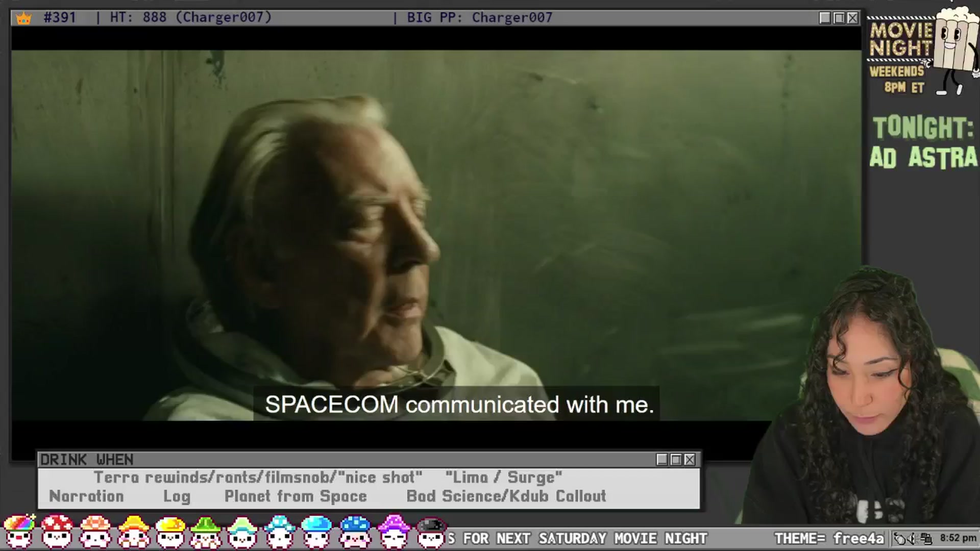Viewport: 980px width, 551px height.
Task: Click 'WEEKENDS 8PM ET' text
Action: point(898,79)
